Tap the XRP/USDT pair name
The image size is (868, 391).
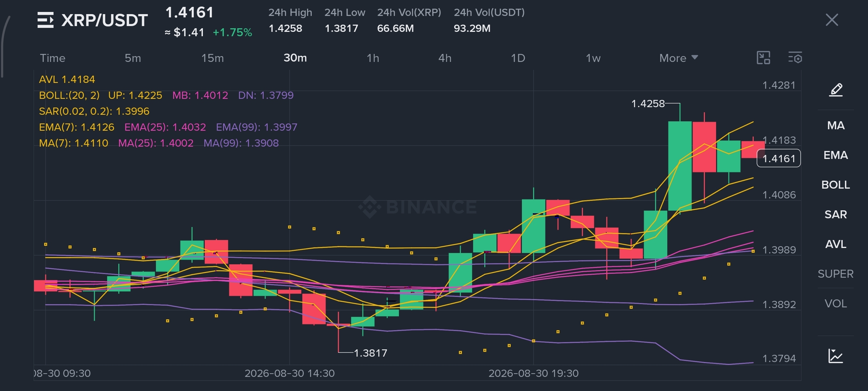[105, 20]
